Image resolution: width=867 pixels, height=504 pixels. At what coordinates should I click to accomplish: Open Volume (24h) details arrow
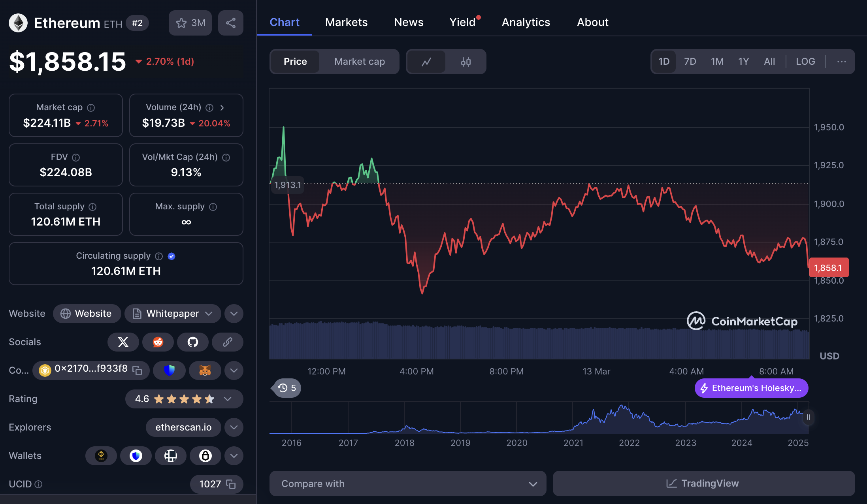[222, 108]
